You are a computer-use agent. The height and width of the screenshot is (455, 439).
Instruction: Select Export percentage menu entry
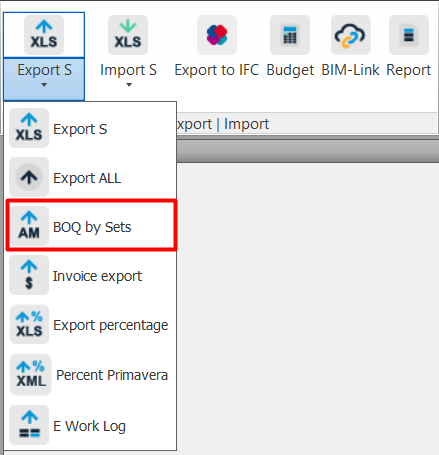(x=91, y=324)
